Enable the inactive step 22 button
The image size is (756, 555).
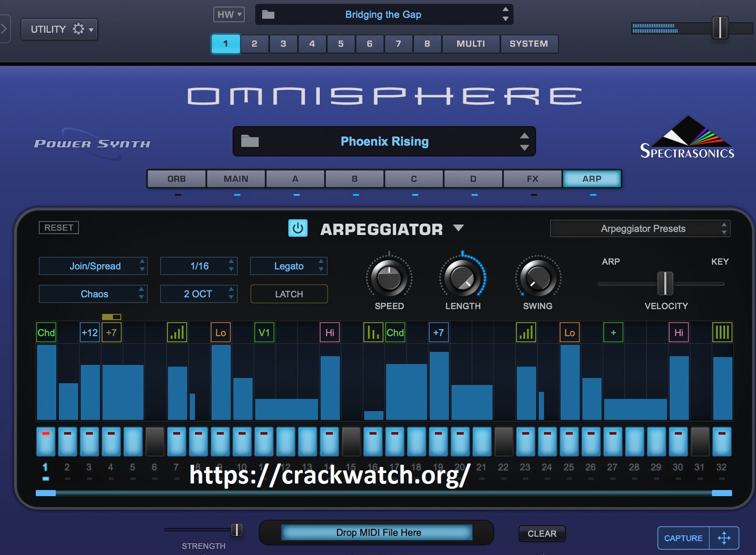click(x=504, y=441)
